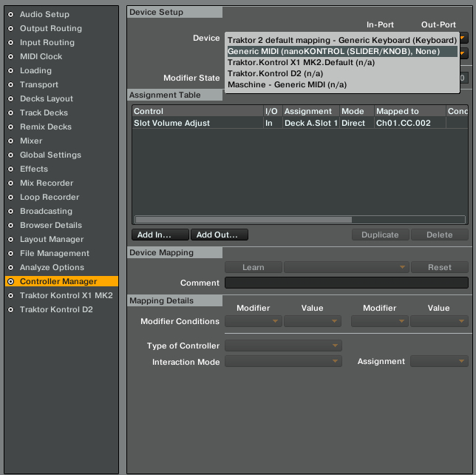Open the Mapping Details Assignment dropdown
This screenshot has height=475, width=476.
(439, 361)
